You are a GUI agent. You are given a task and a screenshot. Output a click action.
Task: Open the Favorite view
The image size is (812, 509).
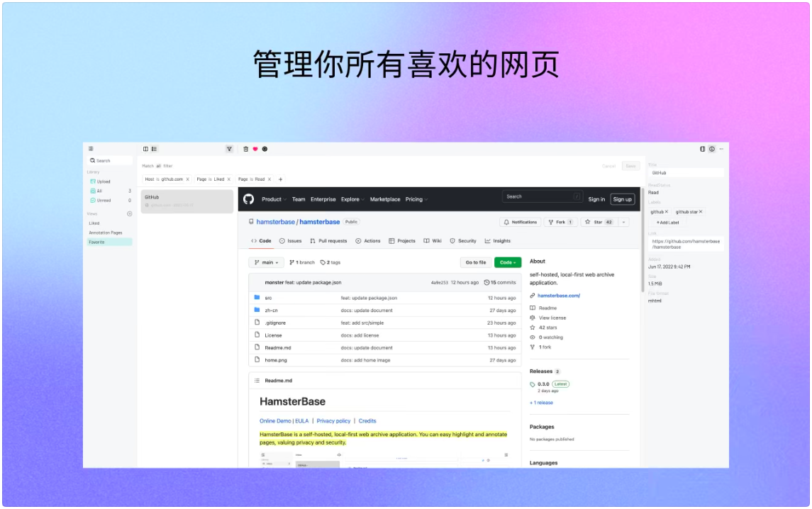(109, 242)
